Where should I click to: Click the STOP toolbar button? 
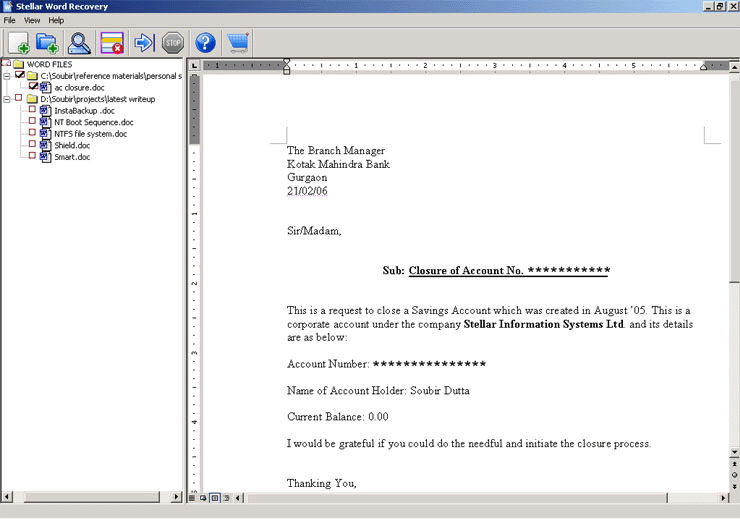coord(173,43)
